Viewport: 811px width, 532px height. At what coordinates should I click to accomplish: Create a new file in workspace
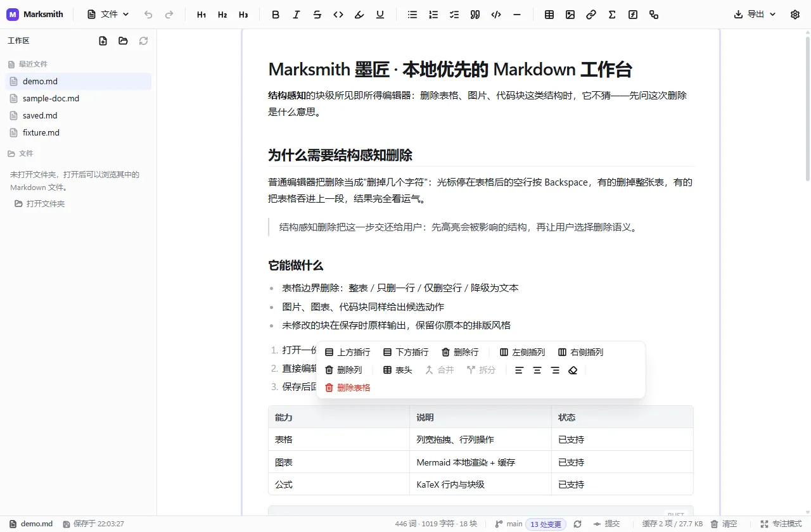click(103, 41)
